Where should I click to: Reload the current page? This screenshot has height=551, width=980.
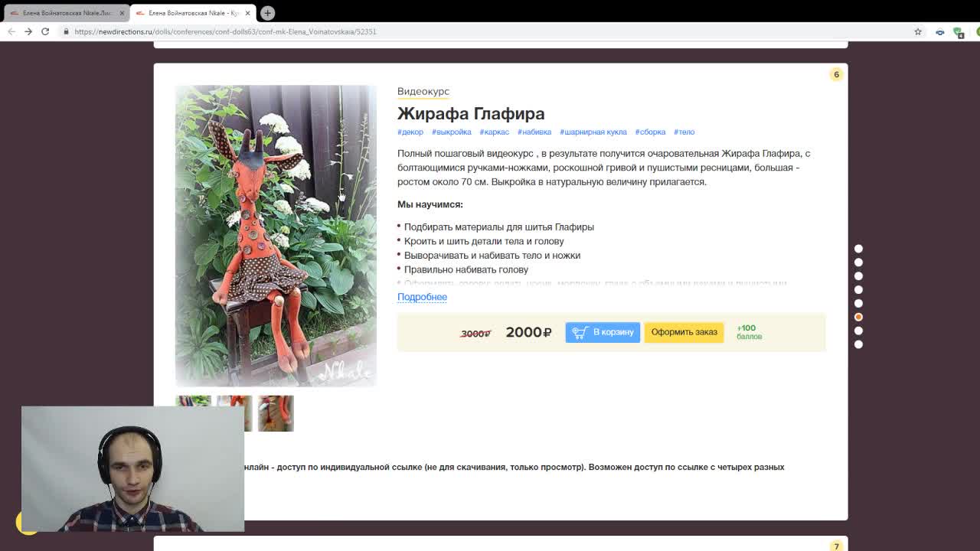point(46,31)
